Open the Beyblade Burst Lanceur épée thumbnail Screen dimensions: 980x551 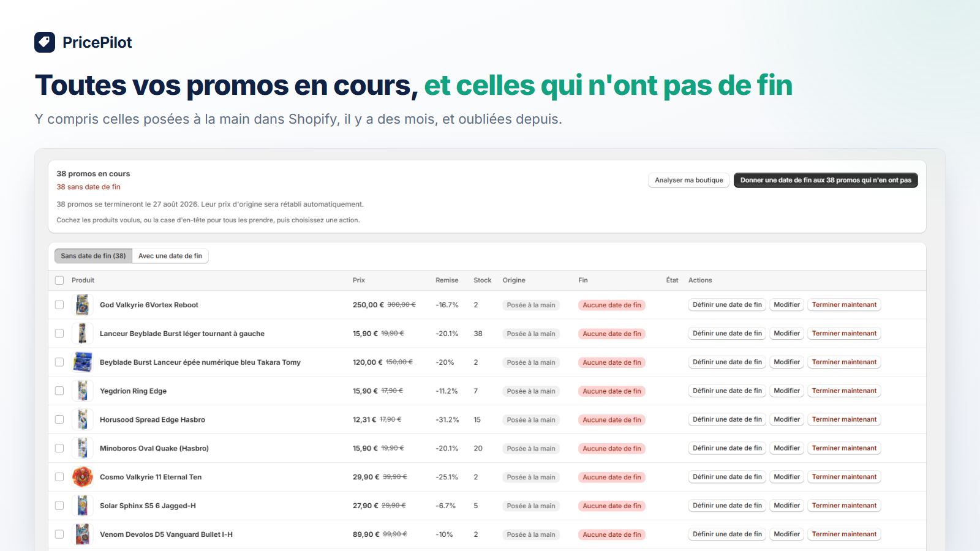(83, 362)
